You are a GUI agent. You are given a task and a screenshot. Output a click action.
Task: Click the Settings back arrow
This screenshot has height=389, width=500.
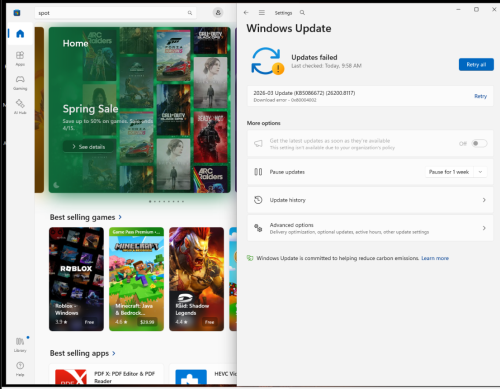(x=246, y=13)
